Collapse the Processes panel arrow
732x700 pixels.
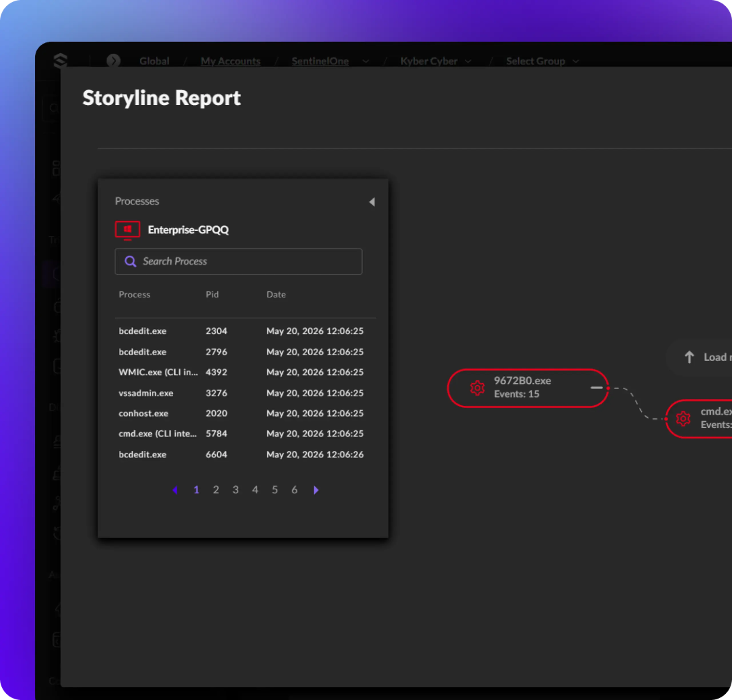pos(372,202)
